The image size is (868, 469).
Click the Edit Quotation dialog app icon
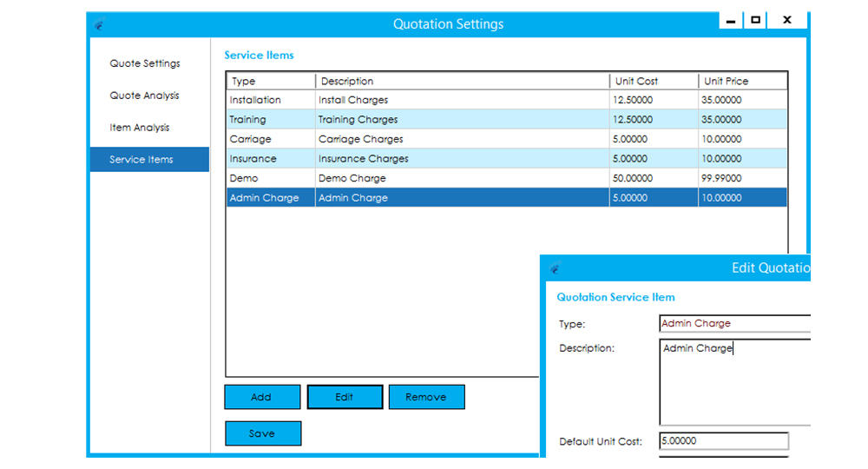[556, 268]
